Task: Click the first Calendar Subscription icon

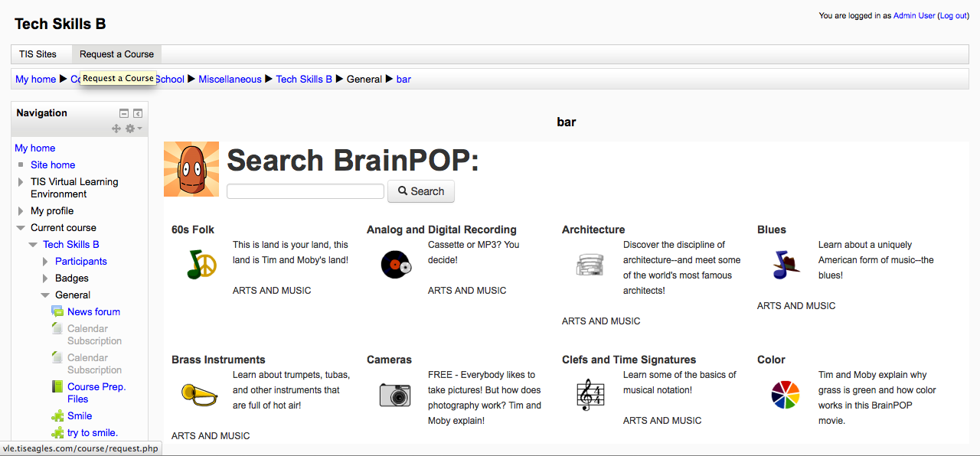Action: [57, 328]
